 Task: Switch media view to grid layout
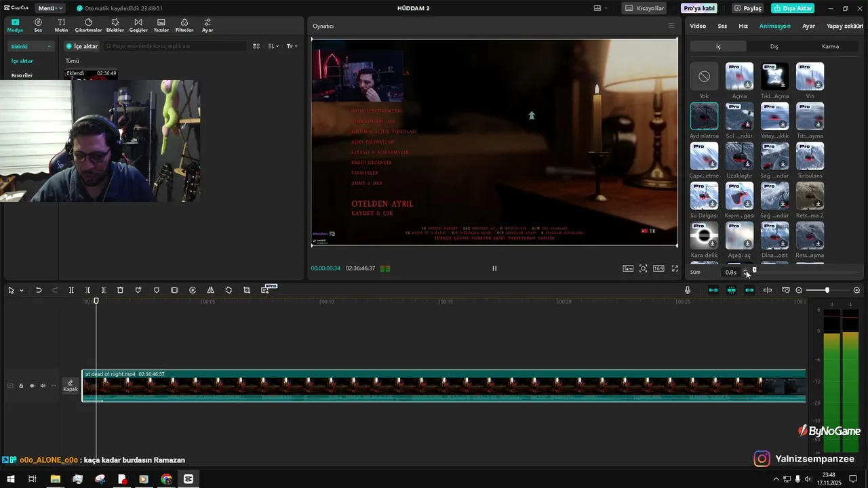click(256, 46)
